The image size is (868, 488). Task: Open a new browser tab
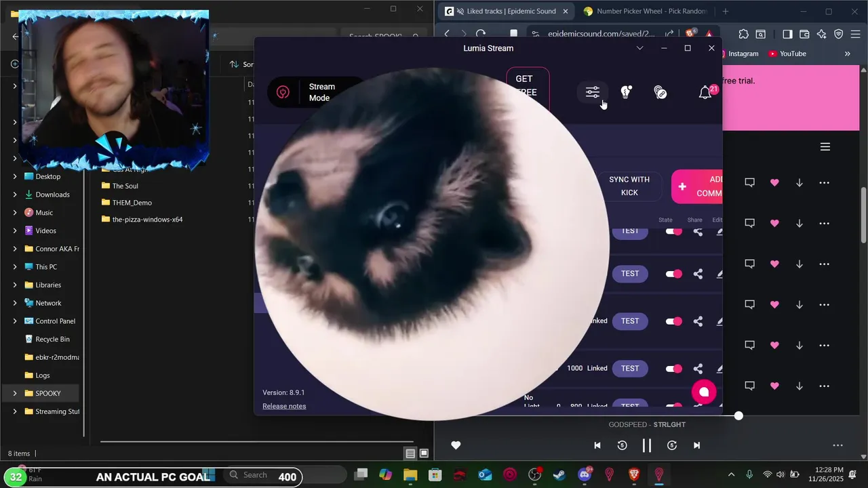[725, 12]
